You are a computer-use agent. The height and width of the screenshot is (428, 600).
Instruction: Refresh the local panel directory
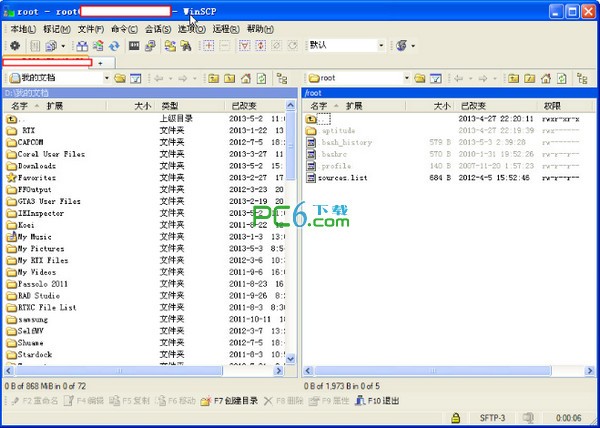point(261,78)
